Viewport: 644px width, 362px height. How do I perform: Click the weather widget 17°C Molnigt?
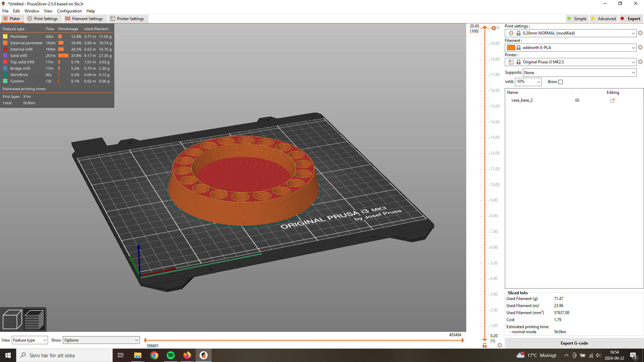[x=536, y=355]
